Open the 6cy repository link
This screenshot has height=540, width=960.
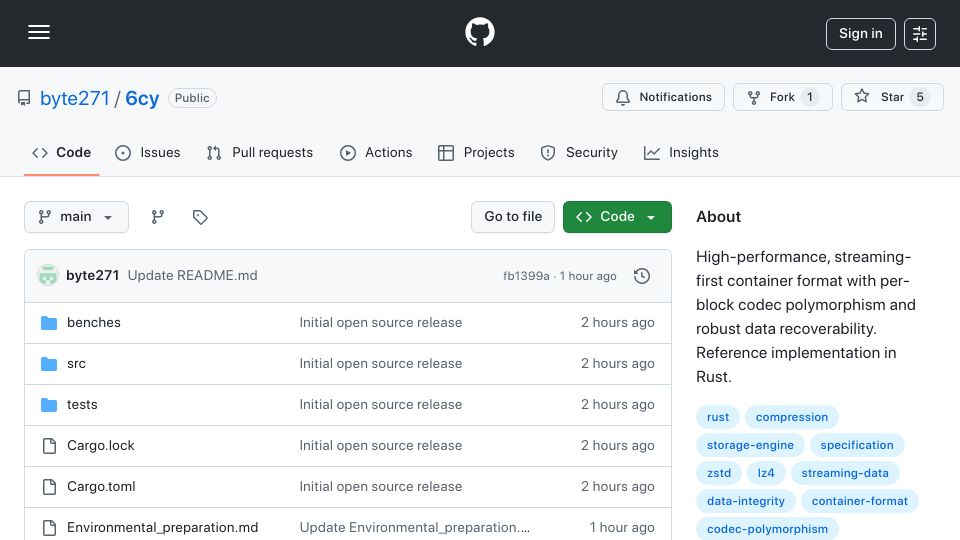coord(142,98)
